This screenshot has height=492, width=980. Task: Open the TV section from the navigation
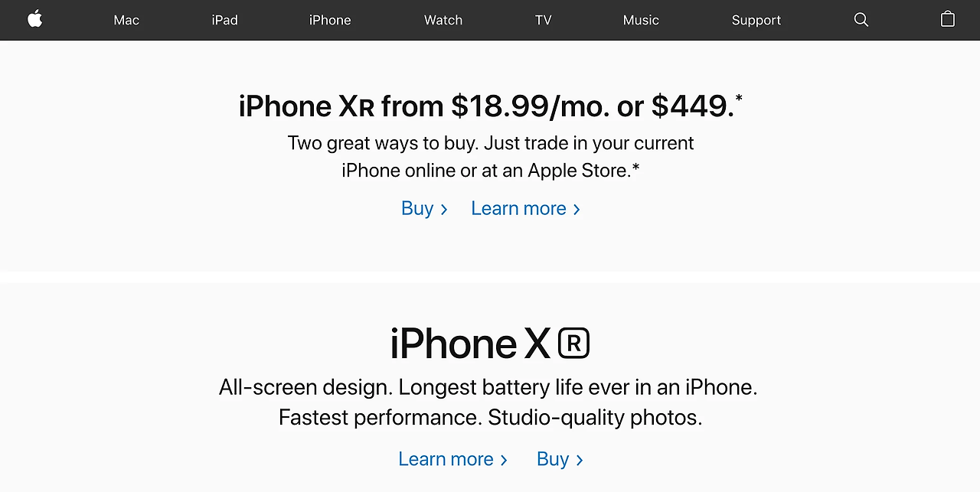coord(544,20)
